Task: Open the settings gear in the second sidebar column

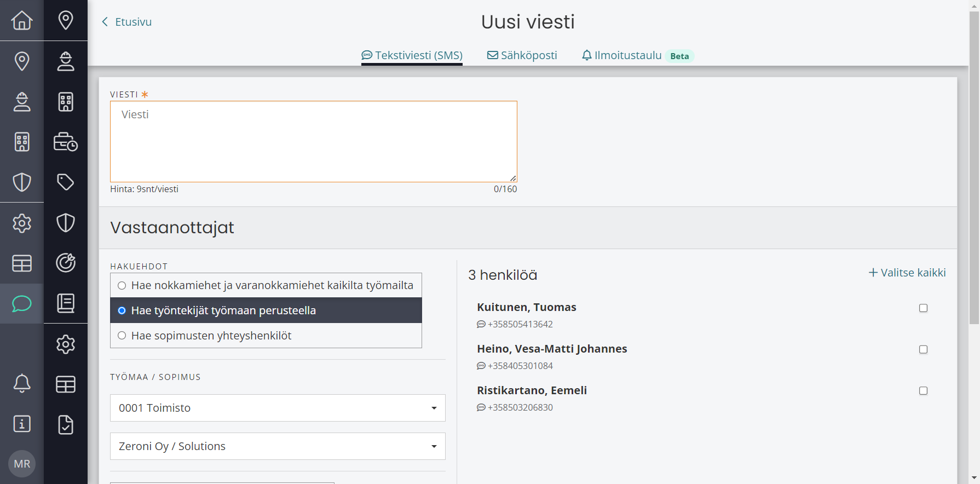Action: click(x=66, y=344)
